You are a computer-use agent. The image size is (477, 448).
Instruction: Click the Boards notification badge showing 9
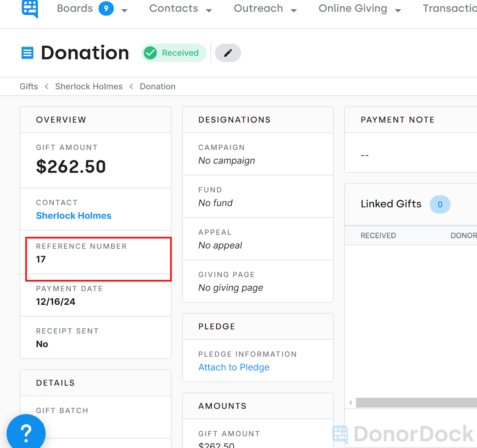[x=106, y=8]
